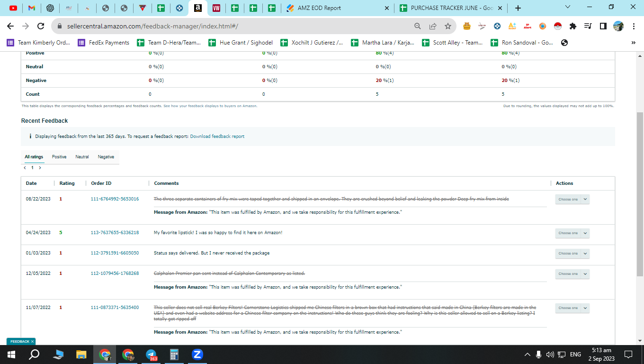The height and width of the screenshot is (364, 644).
Task: Open the tab search chevron
Action: point(568,7)
